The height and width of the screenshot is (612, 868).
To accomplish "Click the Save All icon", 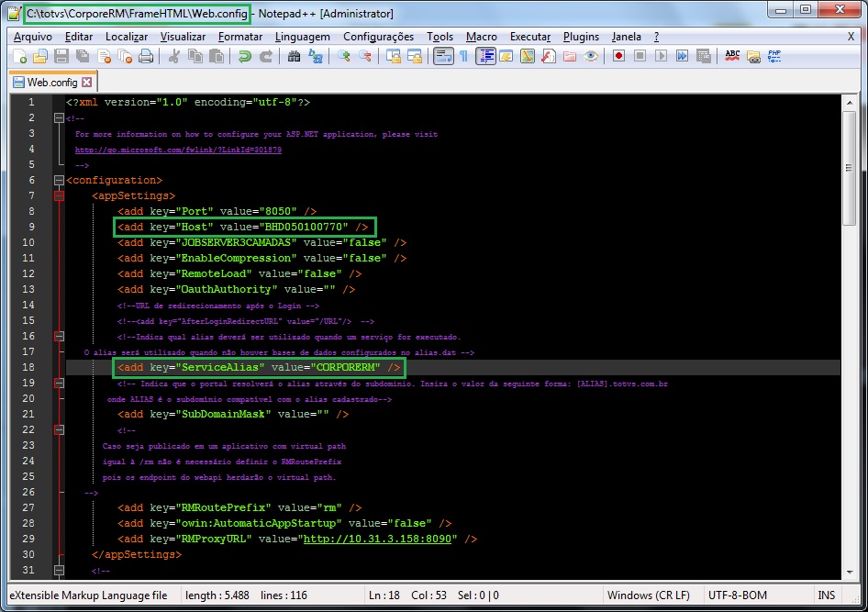I will tap(83, 56).
